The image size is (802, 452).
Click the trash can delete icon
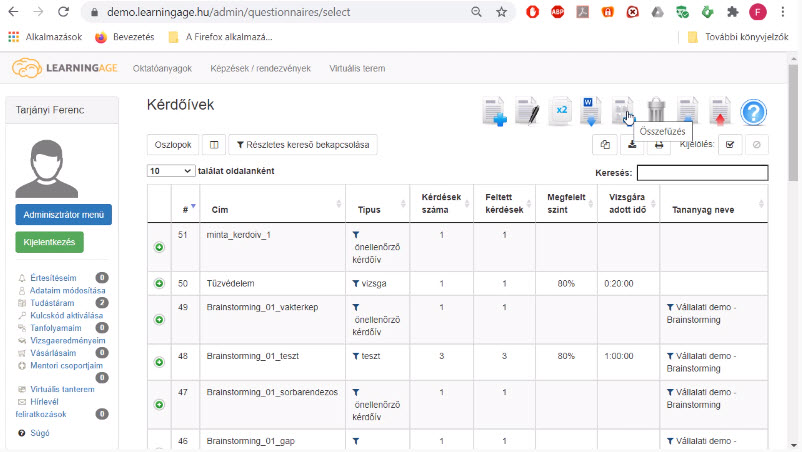click(x=656, y=110)
